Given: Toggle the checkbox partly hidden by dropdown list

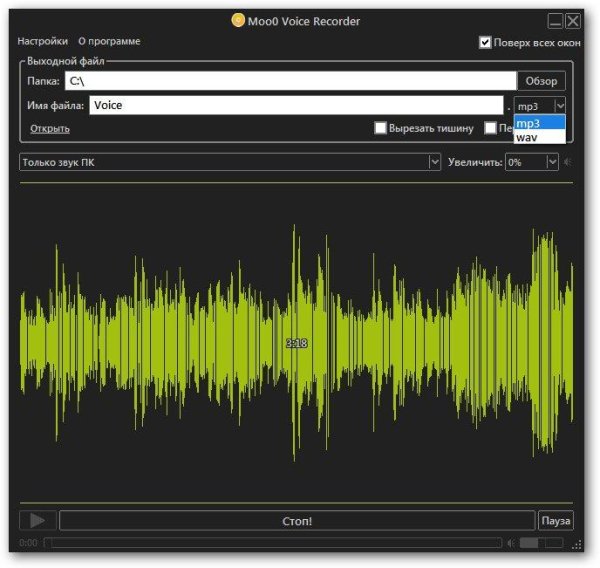Looking at the screenshot, I should (490, 128).
